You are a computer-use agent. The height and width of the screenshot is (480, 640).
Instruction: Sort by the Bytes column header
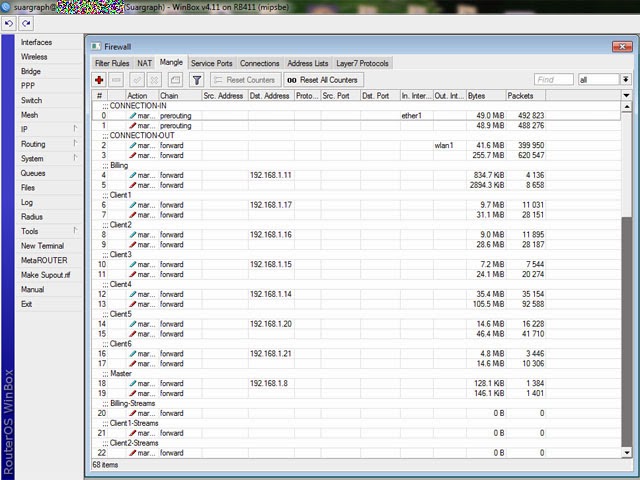(x=486, y=96)
